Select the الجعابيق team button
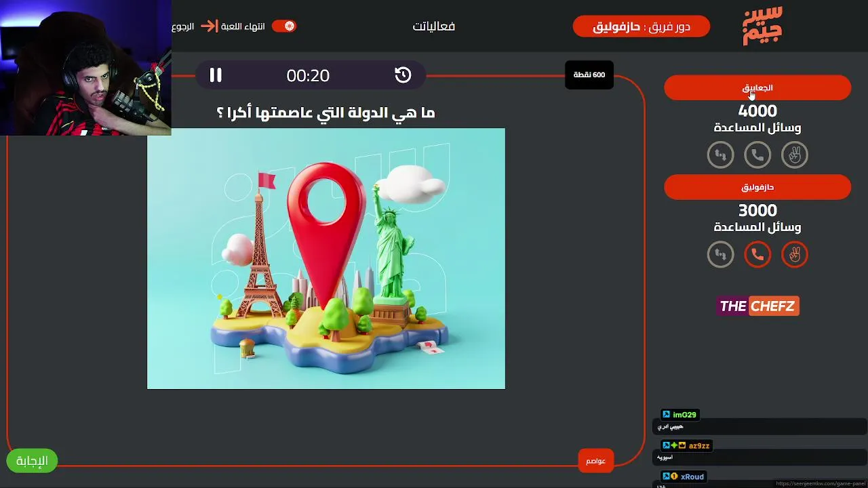 click(757, 87)
